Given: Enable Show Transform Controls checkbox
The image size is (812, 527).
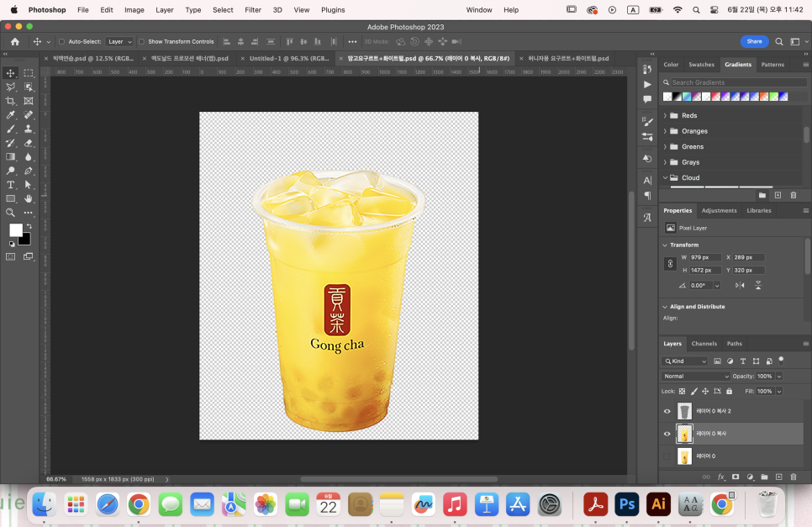Looking at the screenshot, I should 141,41.
